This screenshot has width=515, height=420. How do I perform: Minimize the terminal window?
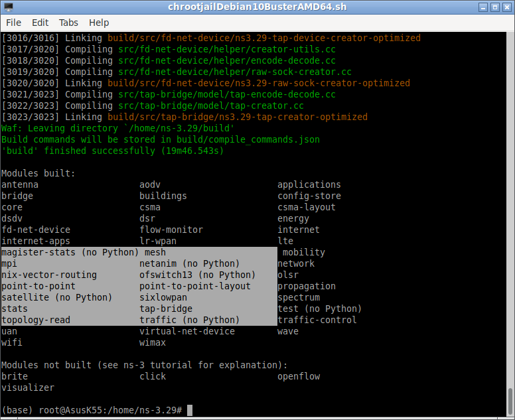tap(483, 7)
